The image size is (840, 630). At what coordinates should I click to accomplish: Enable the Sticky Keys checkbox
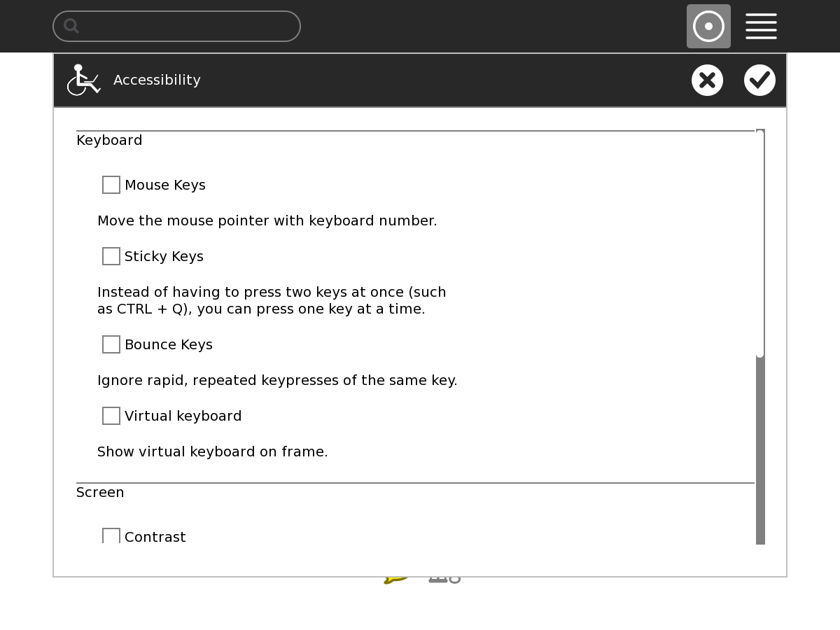click(x=111, y=256)
